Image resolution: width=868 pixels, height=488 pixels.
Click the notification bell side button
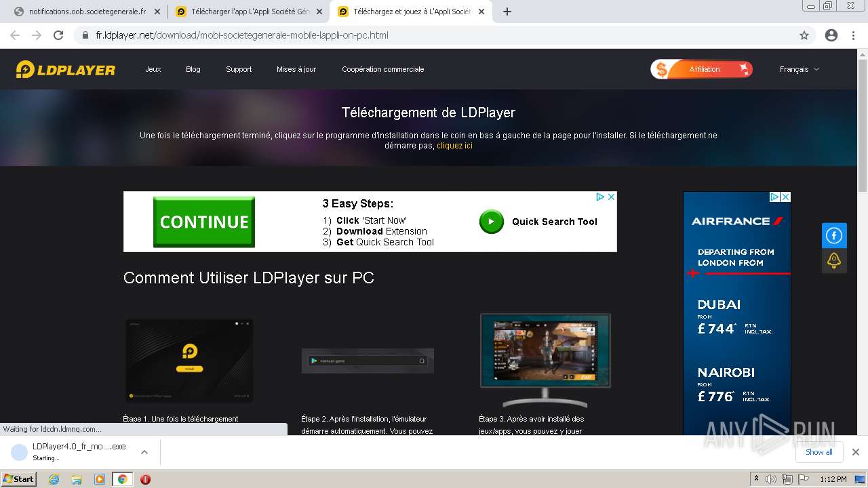coord(834,260)
